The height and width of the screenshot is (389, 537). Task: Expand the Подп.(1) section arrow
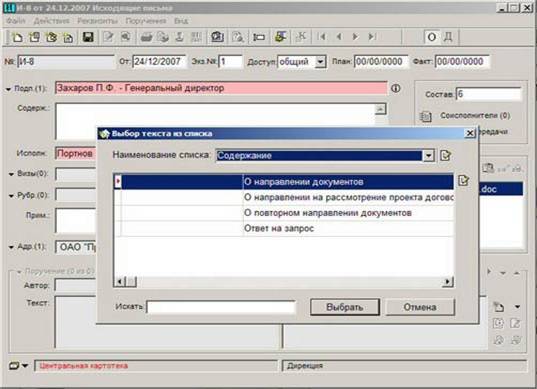coord(9,89)
